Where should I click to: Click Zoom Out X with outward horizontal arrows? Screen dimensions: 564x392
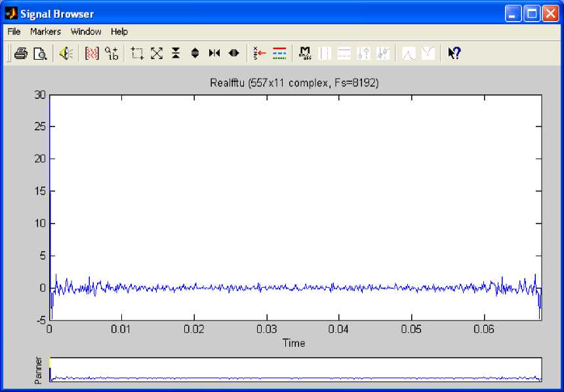(233, 54)
